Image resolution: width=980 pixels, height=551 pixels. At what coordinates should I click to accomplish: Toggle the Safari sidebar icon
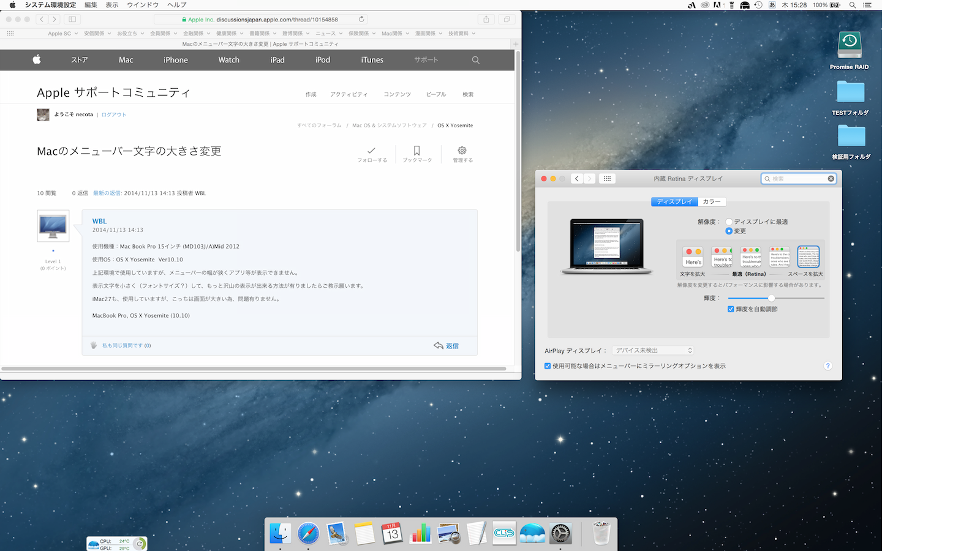[x=72, y=19]
